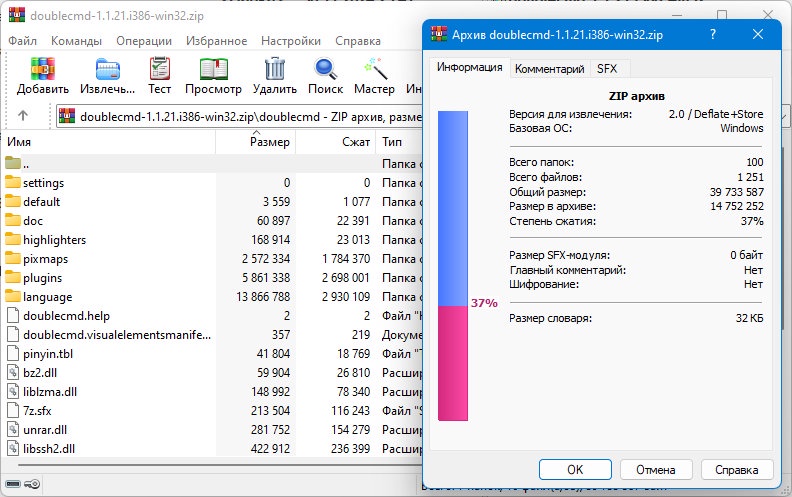This screenshot has width=792, height=497.
Task: Select the default folder row
Action: 212,202
